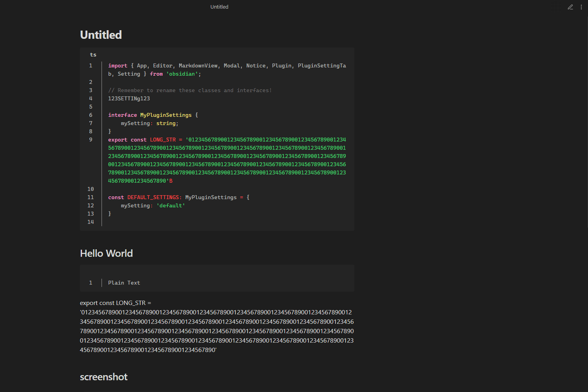
Task: Click line number 3 in the gutter
Action: coord(91,91)
